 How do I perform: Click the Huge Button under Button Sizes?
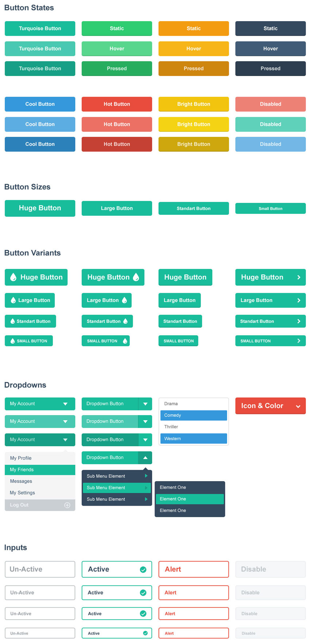tap(40, 208)
